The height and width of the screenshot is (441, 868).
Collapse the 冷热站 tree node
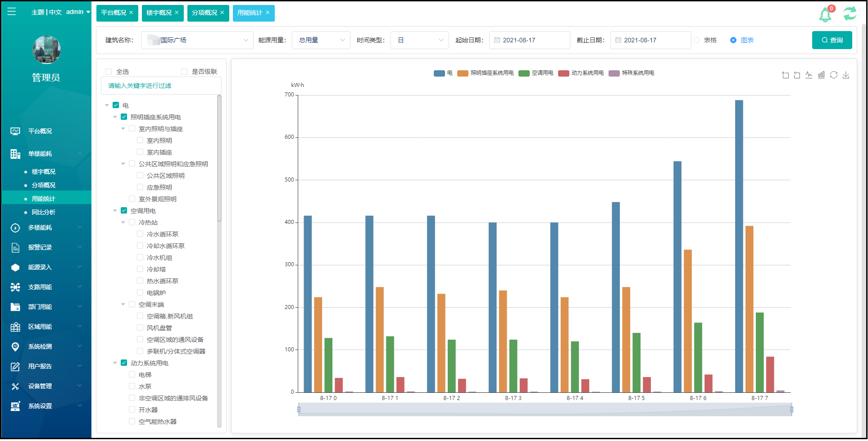(x=123, y=223)
